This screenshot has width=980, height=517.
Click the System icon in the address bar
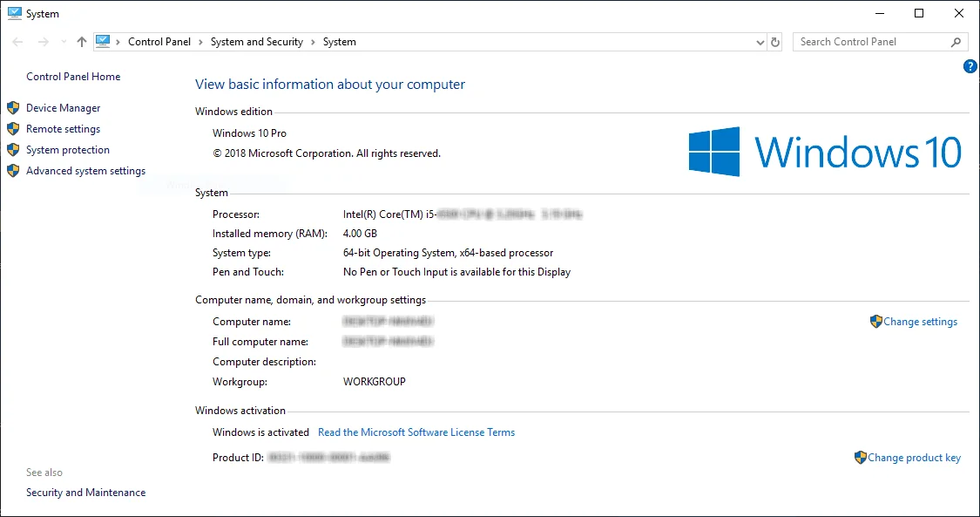point(104,40)
